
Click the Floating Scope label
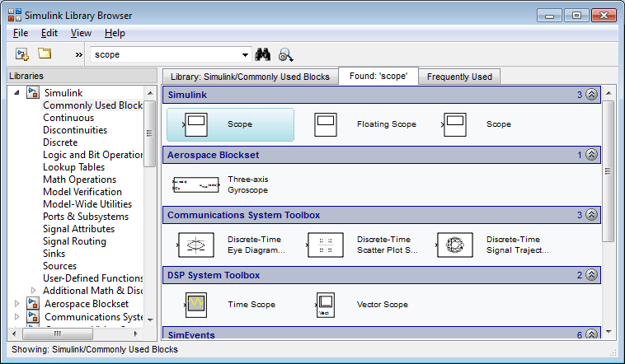coord(386,124)
